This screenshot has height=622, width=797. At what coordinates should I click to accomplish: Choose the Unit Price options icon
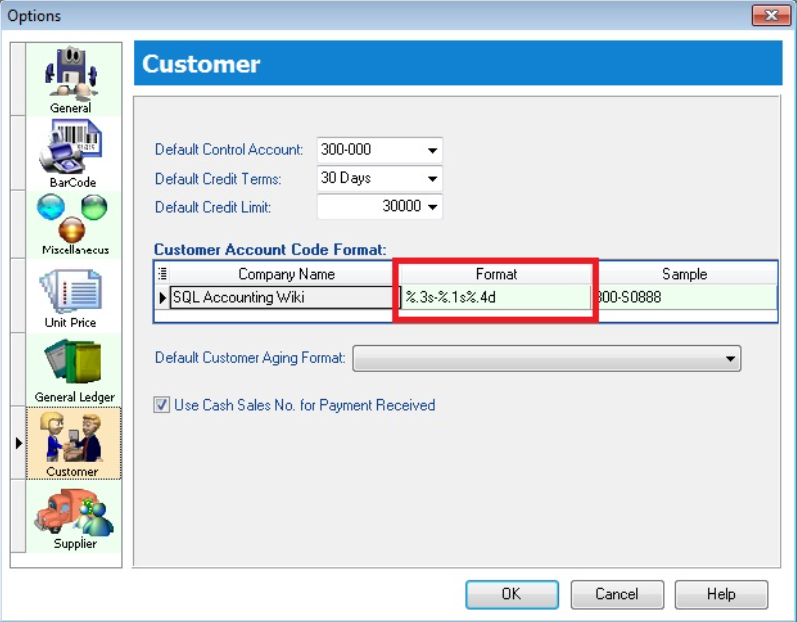73,296
